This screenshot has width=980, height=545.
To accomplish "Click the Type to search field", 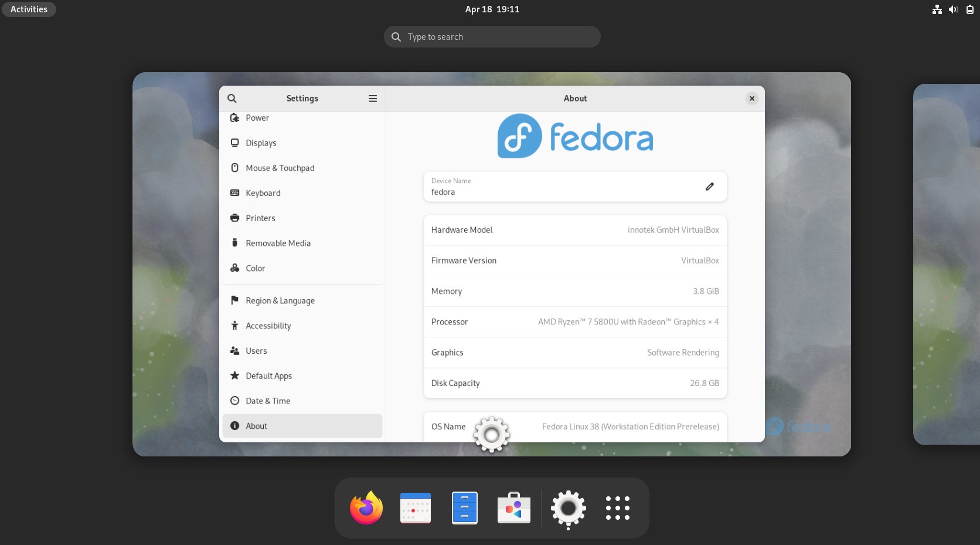I will [x=492, y=36].
